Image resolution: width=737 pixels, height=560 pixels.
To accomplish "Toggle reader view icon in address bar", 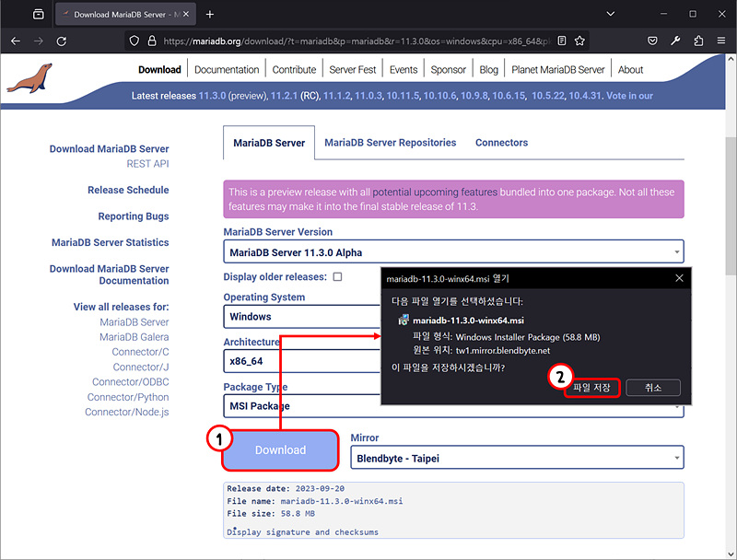I will [562, 41].
